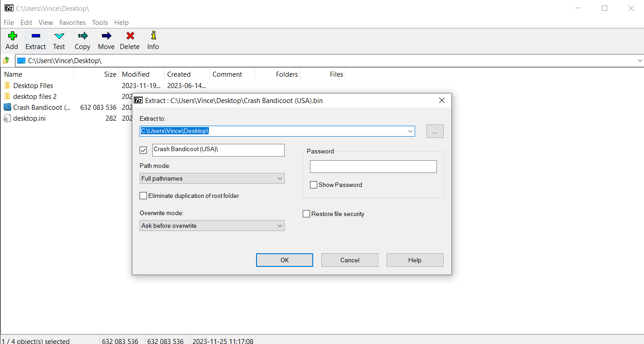Click the Delete toolbar icon
The height and width of the screenshot is (344, 644).
coord(130,40)
